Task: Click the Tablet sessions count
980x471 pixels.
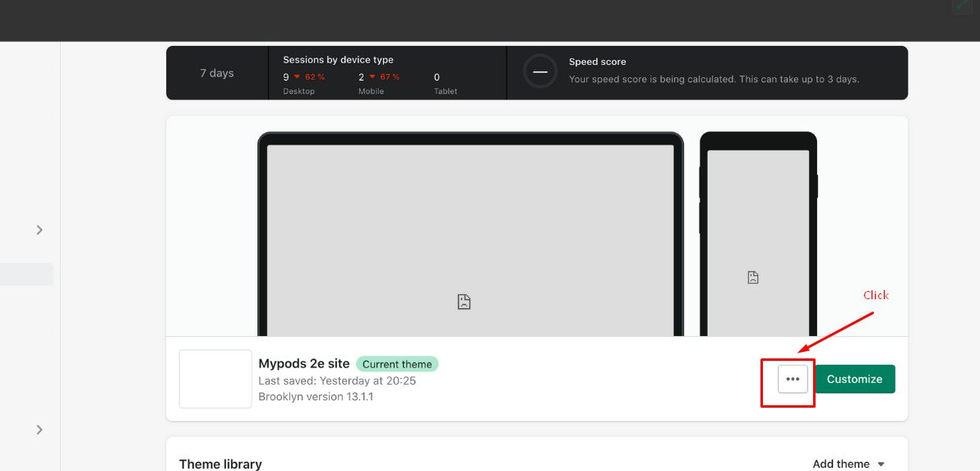Action: (x=437, y=77)
